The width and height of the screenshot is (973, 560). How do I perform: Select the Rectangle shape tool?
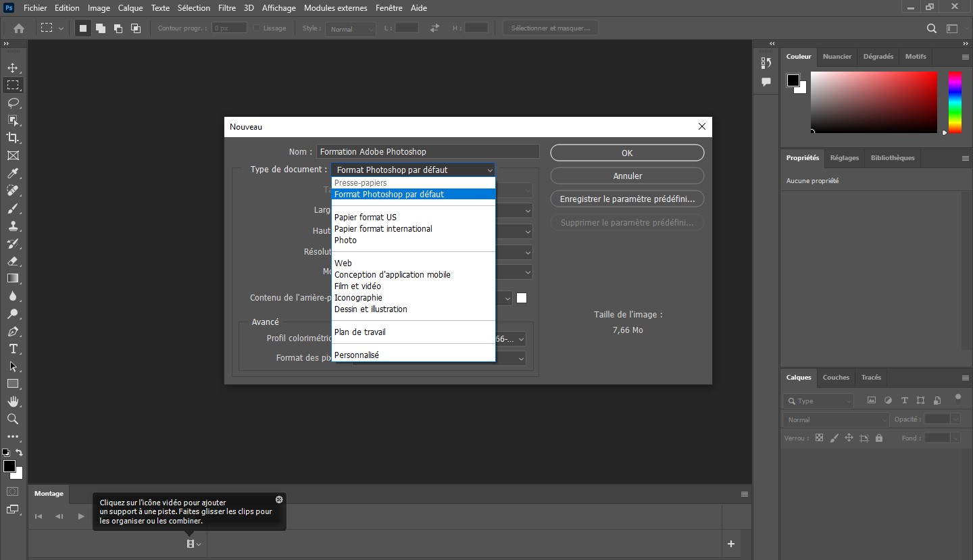click(13, 384)
